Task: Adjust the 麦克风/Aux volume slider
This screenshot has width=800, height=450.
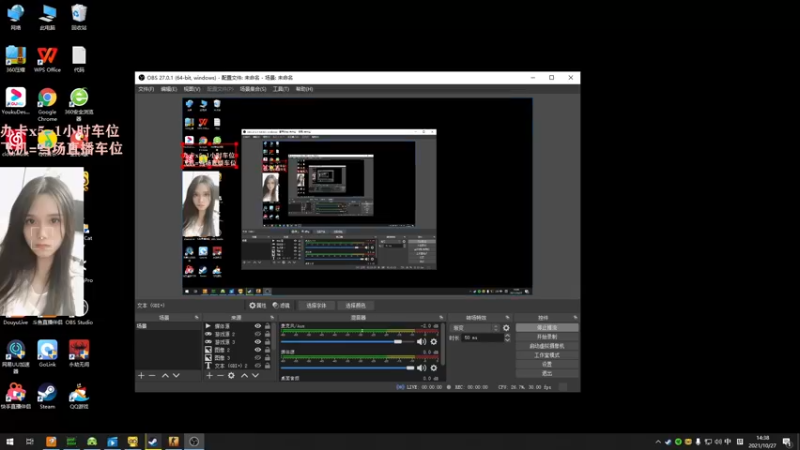Action: (x=348, y=341)
